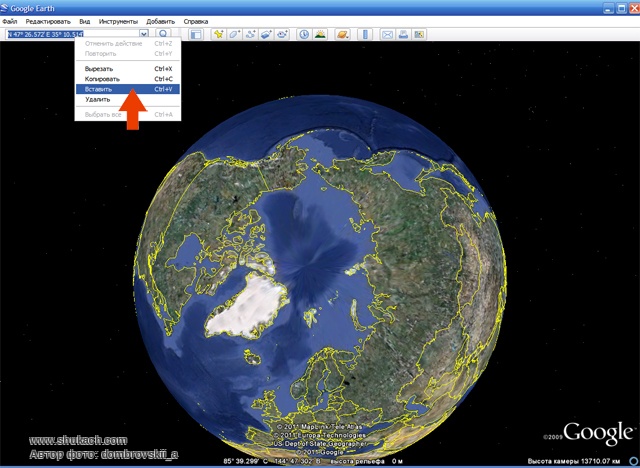Click the coordinates search input field
The height and width of the screenshot is (468, 640).
tap(73, 34)
